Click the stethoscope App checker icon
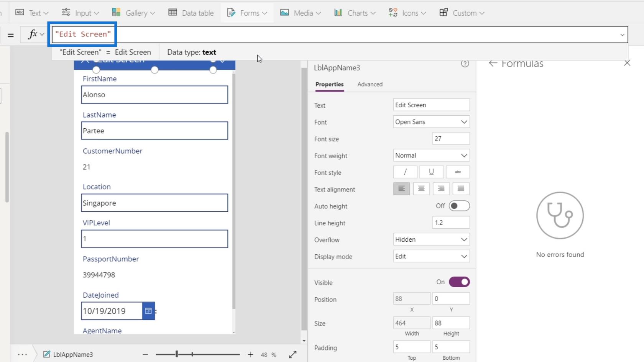 (x=560, y=215)
